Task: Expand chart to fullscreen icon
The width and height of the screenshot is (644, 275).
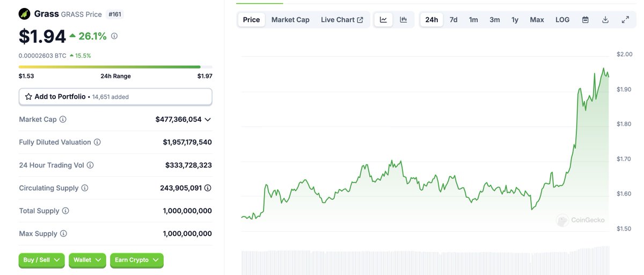Action: coord(625,20)
